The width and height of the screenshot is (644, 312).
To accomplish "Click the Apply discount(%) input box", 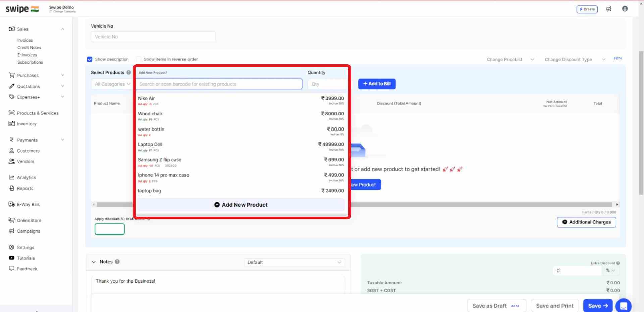I will pos(110,229).
